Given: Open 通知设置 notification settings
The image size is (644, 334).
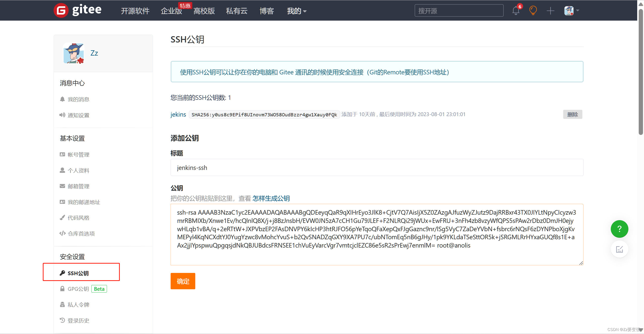Looking at the screenshot, I should click(78, 115).
